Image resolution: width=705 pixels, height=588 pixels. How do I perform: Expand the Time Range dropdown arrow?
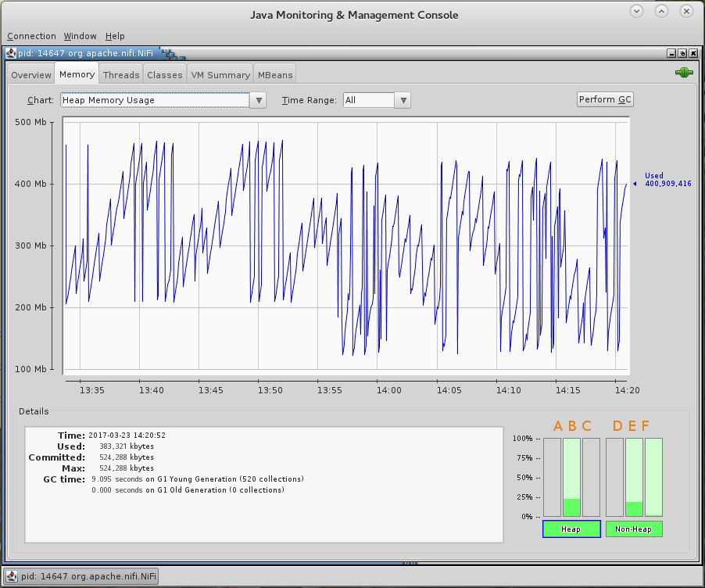pos(403,100)
